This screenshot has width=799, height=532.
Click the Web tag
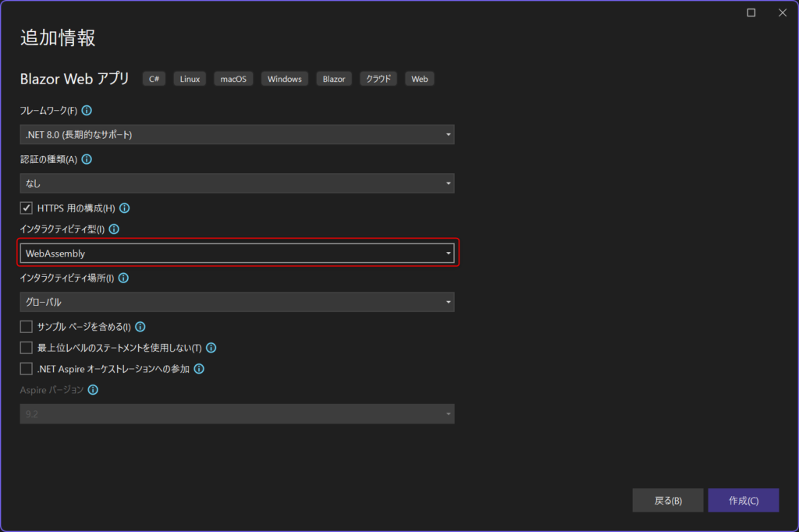pos(419,79)
